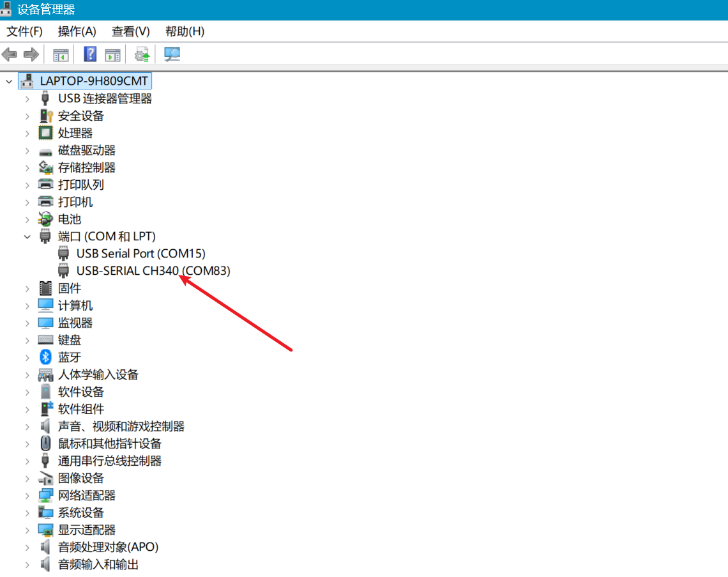Select the USB Serial Port (COM15) device

click(140, 254)
